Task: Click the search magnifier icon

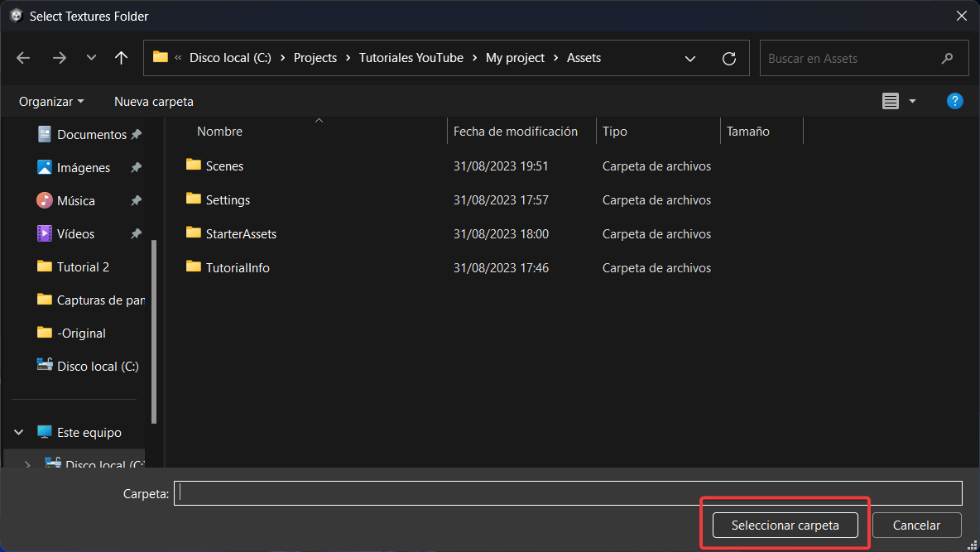Action: click(x=948, y=58)
